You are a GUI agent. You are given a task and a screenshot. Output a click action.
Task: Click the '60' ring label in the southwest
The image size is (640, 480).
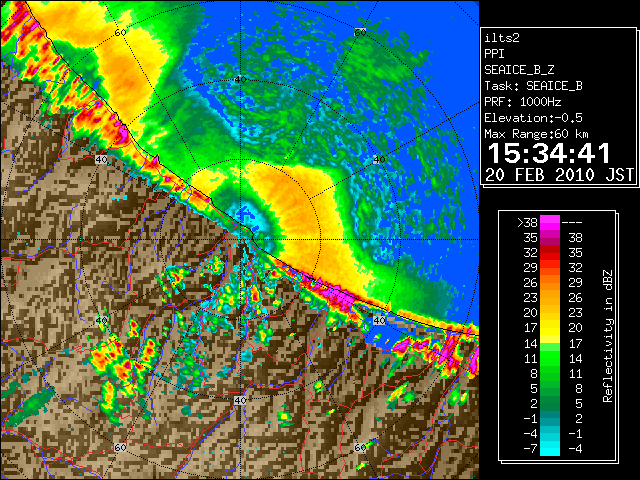coord(120,447)
